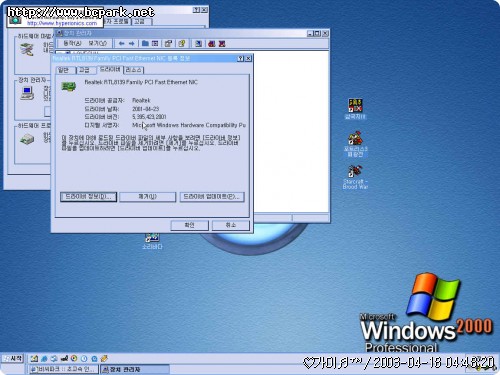Click the yellow pencil quick launch icon

pos(104,359)
